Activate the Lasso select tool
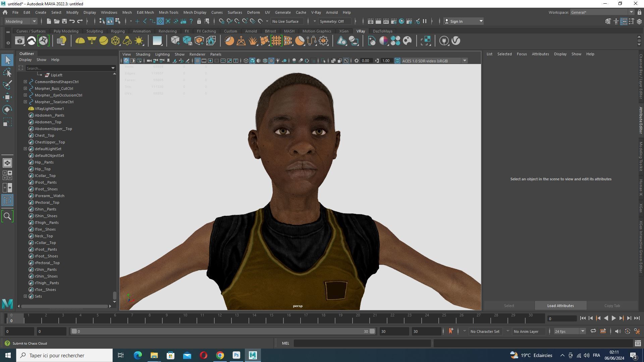 [7, 72]
